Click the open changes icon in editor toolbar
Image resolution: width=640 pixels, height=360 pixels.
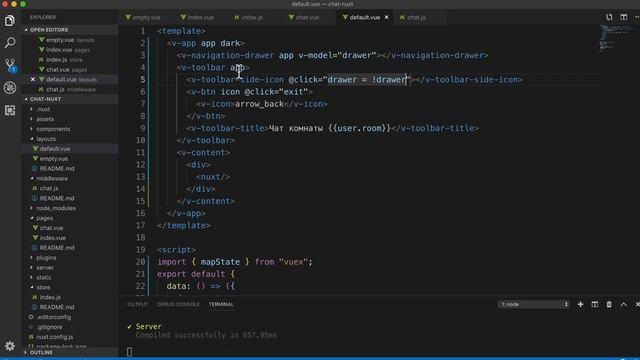609,17
